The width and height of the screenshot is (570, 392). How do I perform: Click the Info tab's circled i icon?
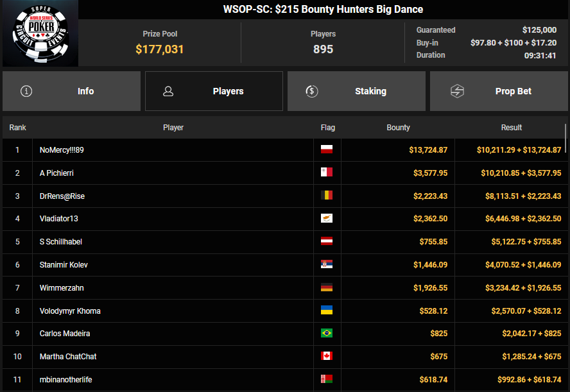tap(26, 91)
